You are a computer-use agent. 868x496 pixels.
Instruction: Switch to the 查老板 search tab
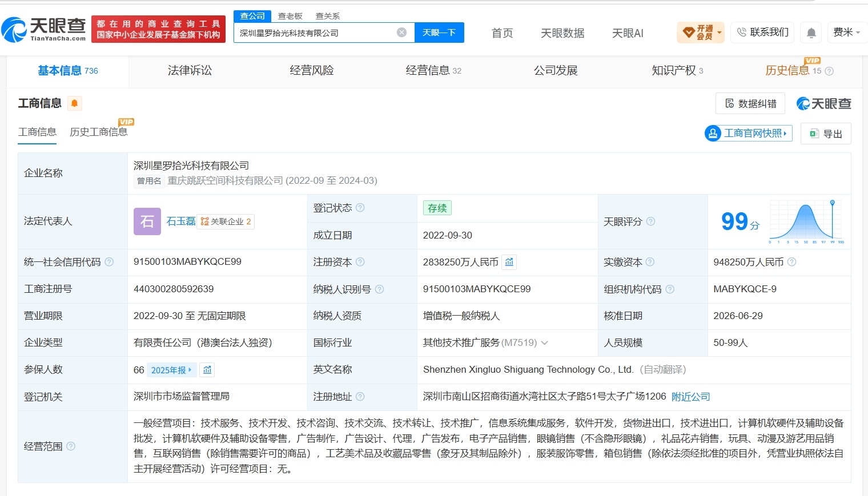tap(290, 16)
